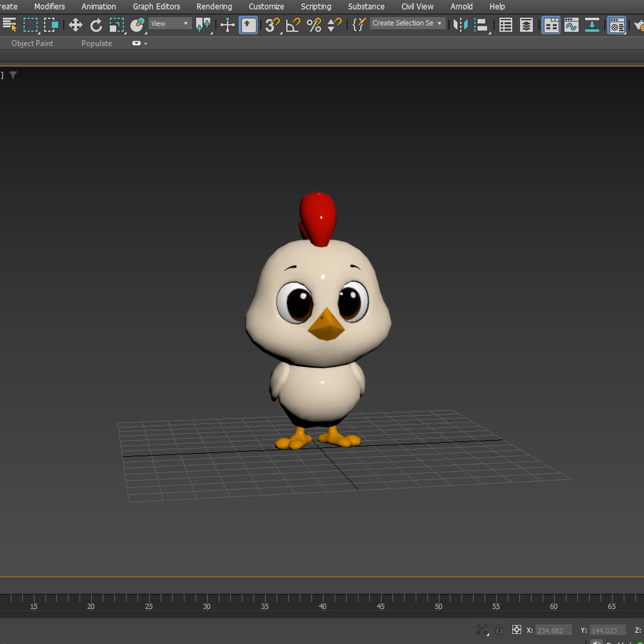644x644 pixels.
Task: Activate the Select and Scale tool
Action: (117, 24)
